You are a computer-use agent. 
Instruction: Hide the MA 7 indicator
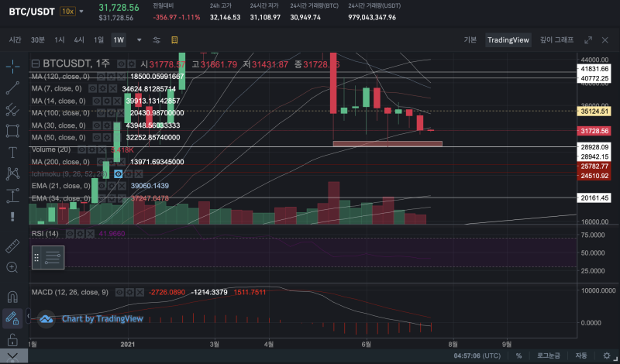[92, 88]
